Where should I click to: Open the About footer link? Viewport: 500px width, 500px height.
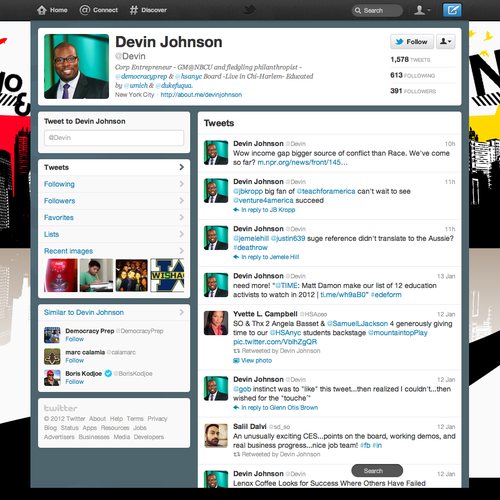(97, 419)
